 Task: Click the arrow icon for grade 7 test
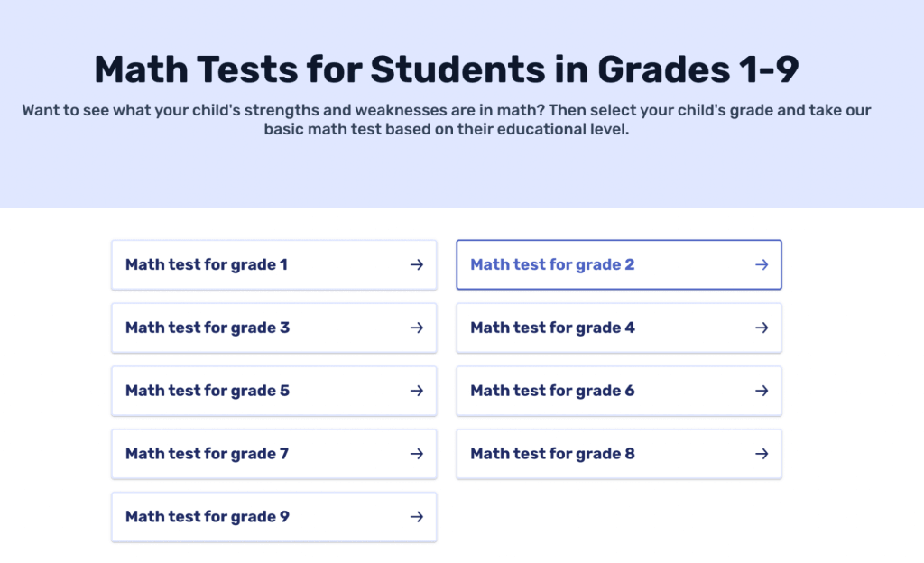click(x=416, y=454)
